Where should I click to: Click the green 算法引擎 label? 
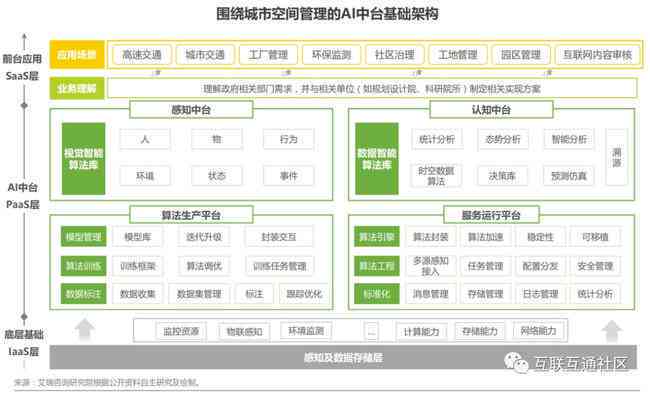tap(377, 237)
